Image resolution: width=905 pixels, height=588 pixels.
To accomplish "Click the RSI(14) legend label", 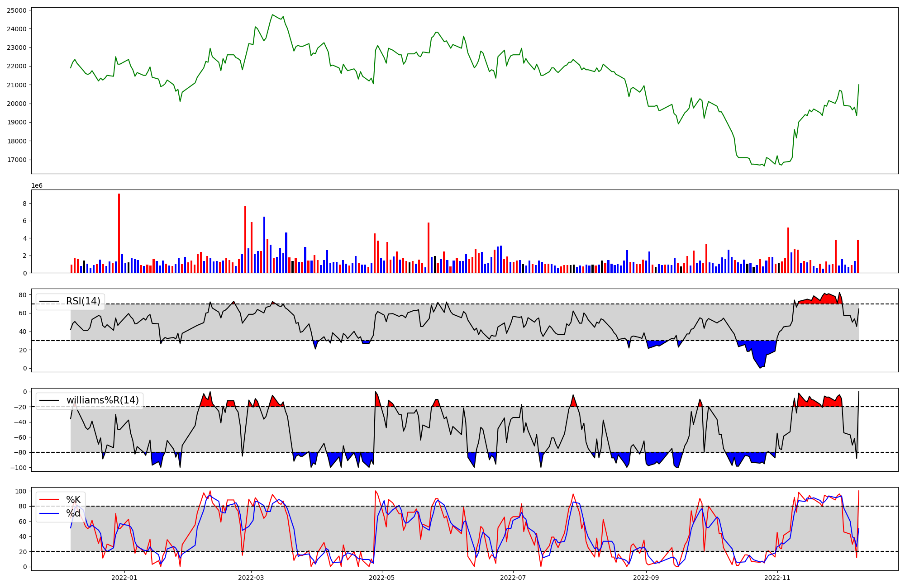I will pyautogui.click(x=83, y=301).
